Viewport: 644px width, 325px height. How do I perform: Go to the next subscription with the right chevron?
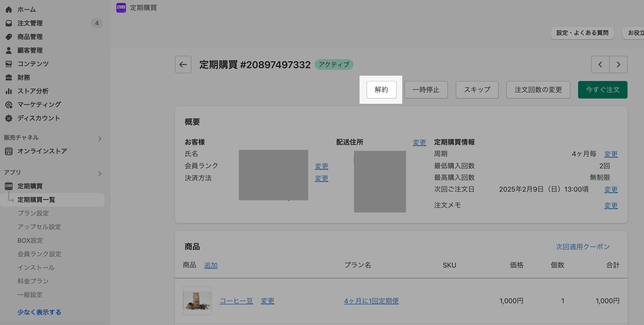618,65
